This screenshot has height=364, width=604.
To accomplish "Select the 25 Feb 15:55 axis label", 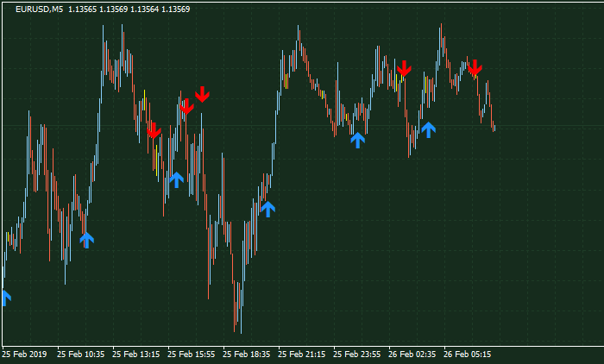I will [x=192, y=354].
